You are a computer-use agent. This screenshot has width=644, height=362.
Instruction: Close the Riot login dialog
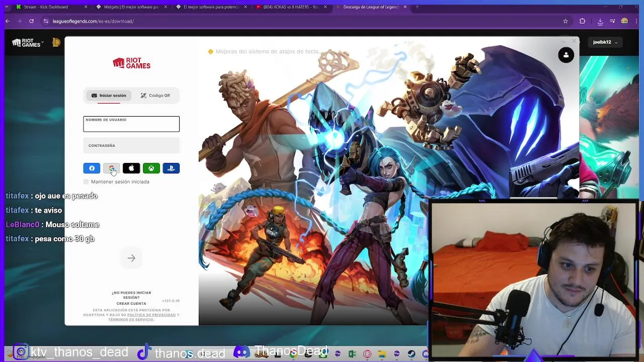point(574,41)
